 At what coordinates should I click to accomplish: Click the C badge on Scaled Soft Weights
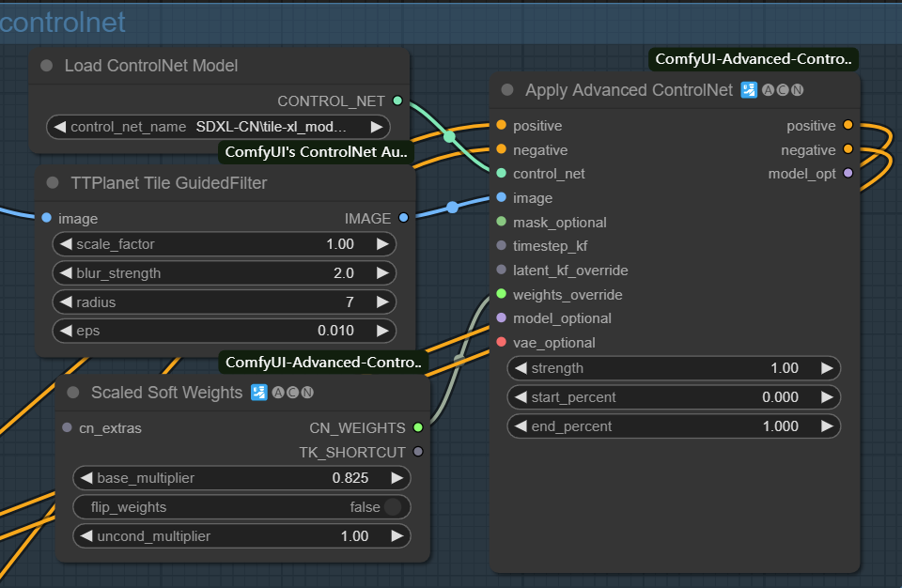292,393
